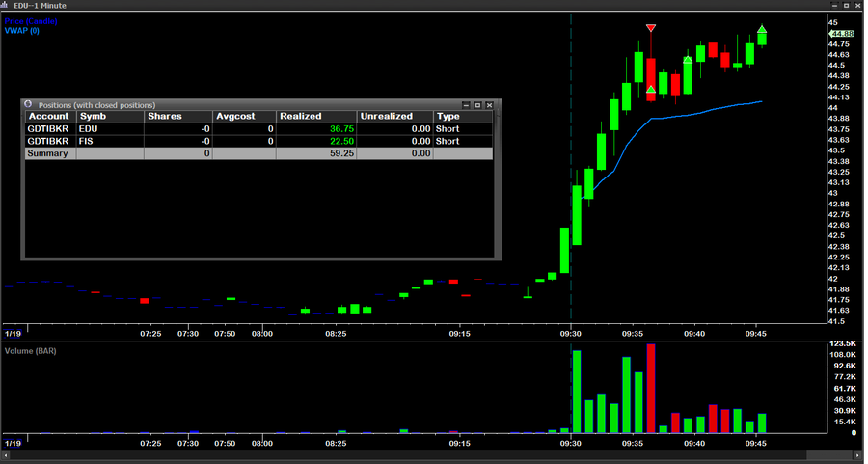The width and height of the screenshot is (868, 464).
Task: Minimize the Positions window
Action: [x=466, y=104]
